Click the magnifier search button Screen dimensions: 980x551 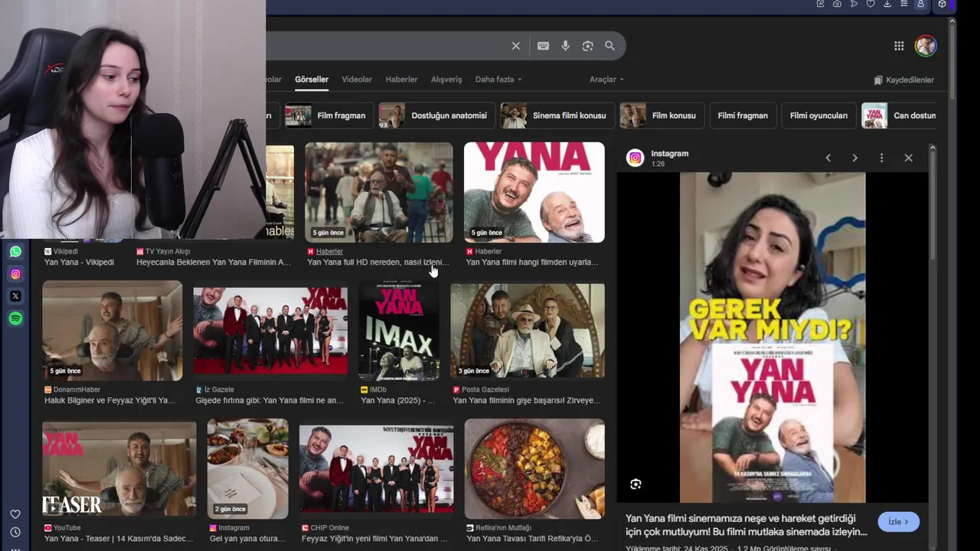(609, 46)
